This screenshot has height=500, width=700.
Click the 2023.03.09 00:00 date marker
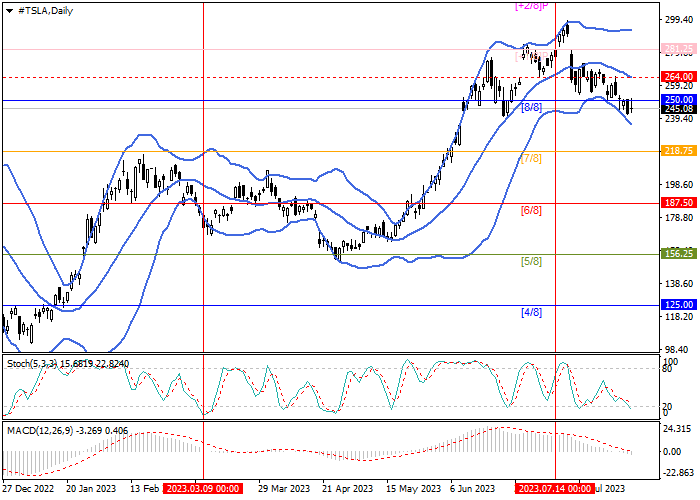coord(203,488)
